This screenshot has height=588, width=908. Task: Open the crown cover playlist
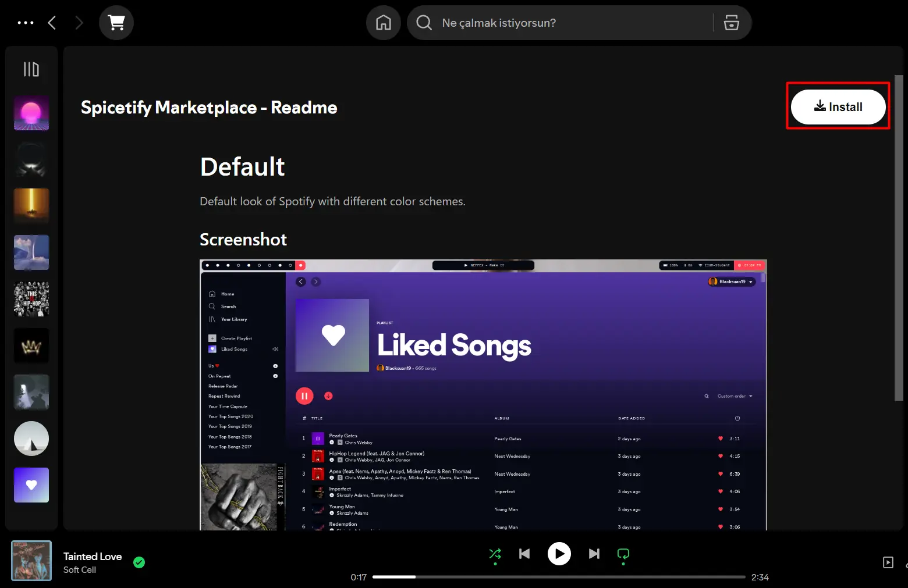(31, 345)
